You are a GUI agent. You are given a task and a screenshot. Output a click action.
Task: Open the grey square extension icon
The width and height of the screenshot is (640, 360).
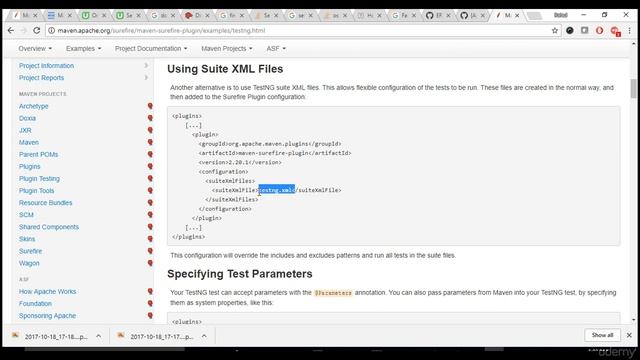(584, 30)
